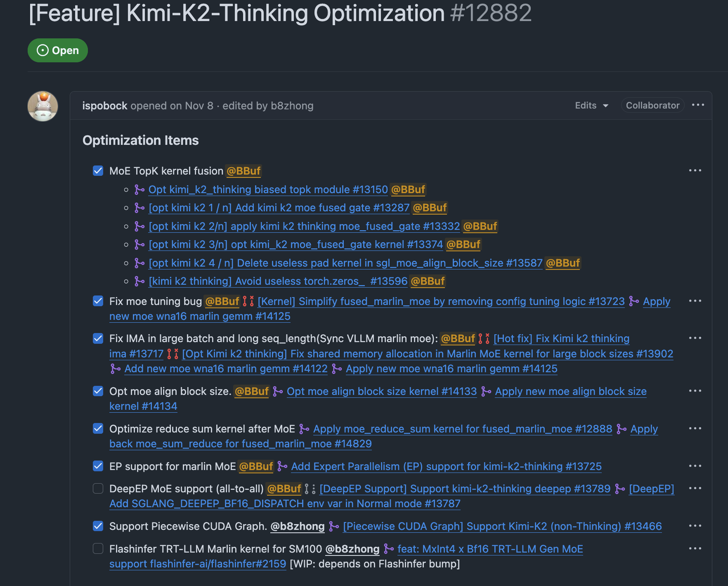Click the merged PR icon beside #13150
Viewport: 728px width, 586px height.
coord(139,189)
